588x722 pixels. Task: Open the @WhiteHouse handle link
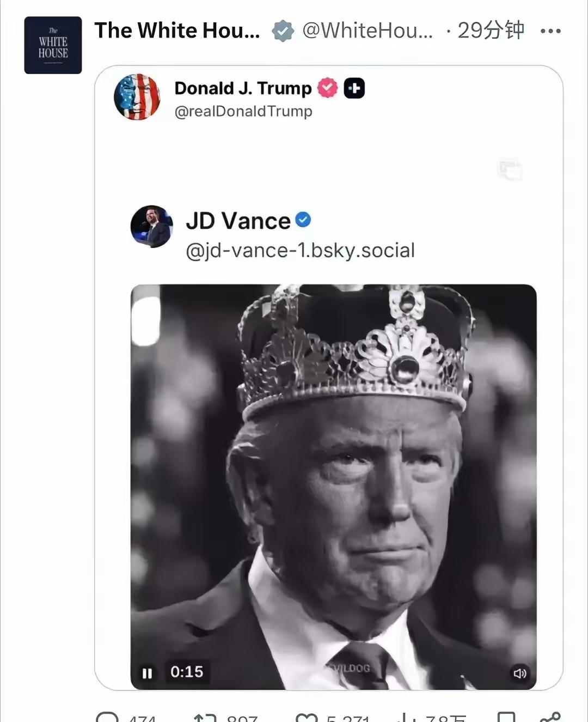pyautogui.click(x=368, y=31)
